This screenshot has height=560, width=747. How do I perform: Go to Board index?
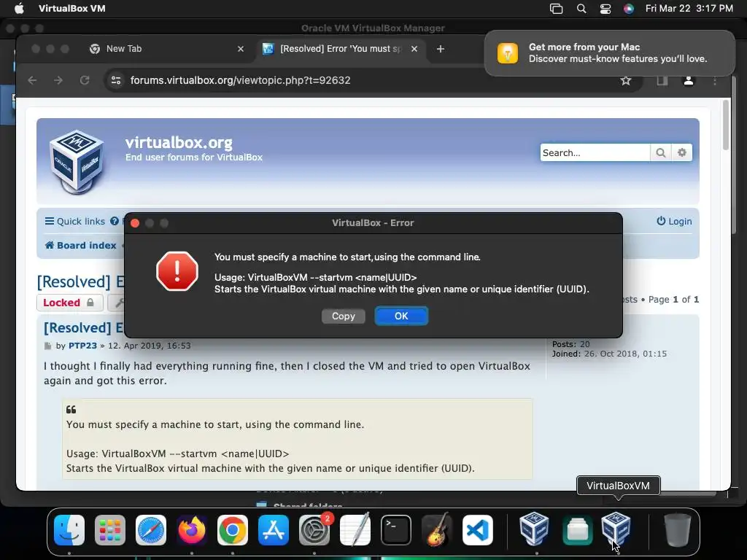[80, 245]
